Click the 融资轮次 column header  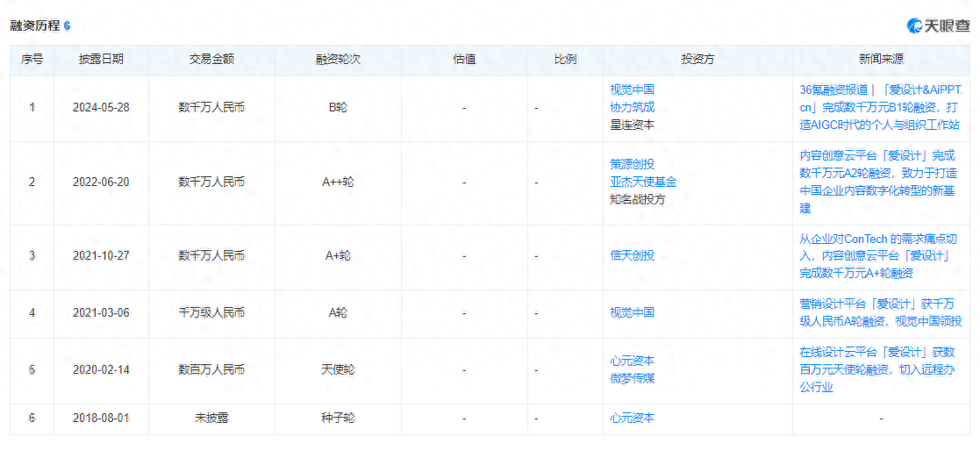pos(338,60)
